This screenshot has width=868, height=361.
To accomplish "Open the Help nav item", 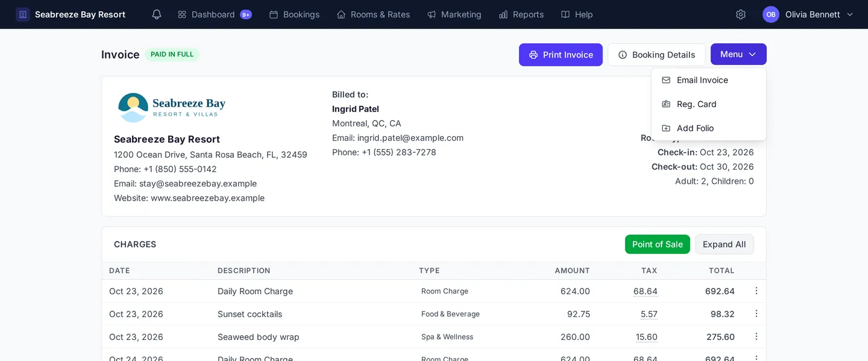I will pyautogui.click(x=577, y=14).
